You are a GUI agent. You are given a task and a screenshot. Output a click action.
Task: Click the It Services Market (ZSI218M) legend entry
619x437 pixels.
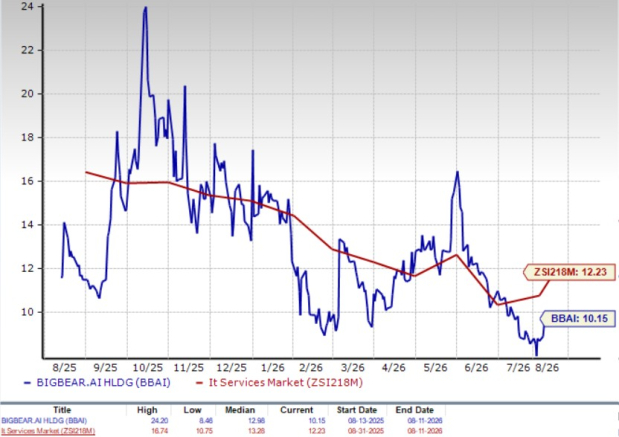coord(279,383)
